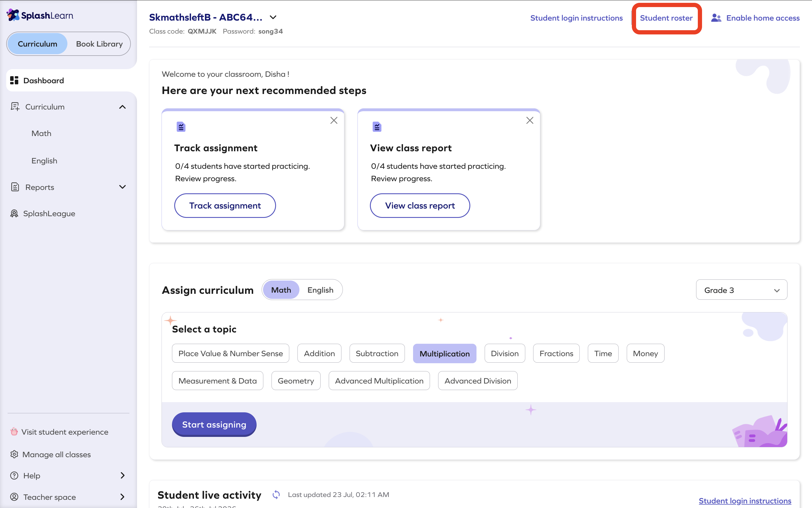Click the SplashLeague badge icon
Screen dimensions: 812x508
coord(14,213)
